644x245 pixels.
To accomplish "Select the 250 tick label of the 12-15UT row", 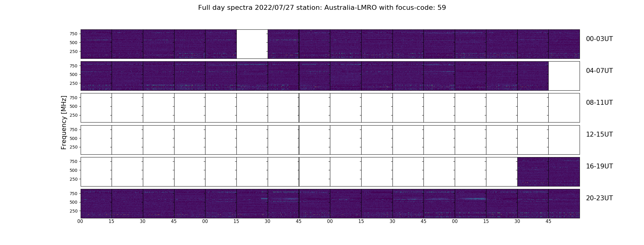I will coord(73,147).
